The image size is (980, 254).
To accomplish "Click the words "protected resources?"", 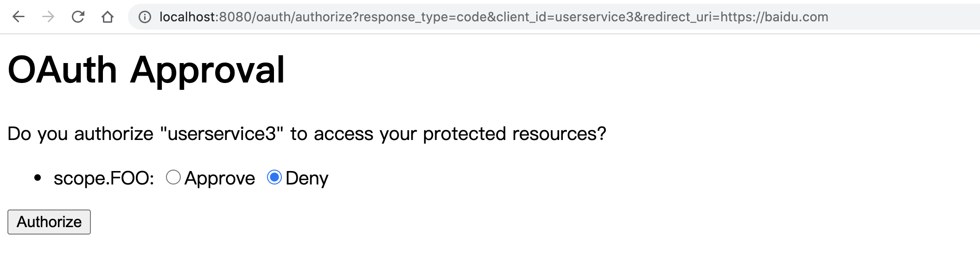I will point(515,134).
